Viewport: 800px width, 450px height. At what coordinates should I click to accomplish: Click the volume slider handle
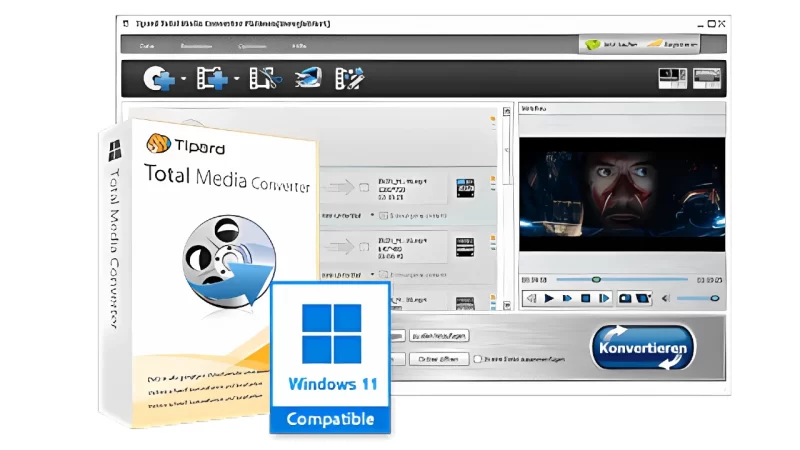click(x=715, y=298)
